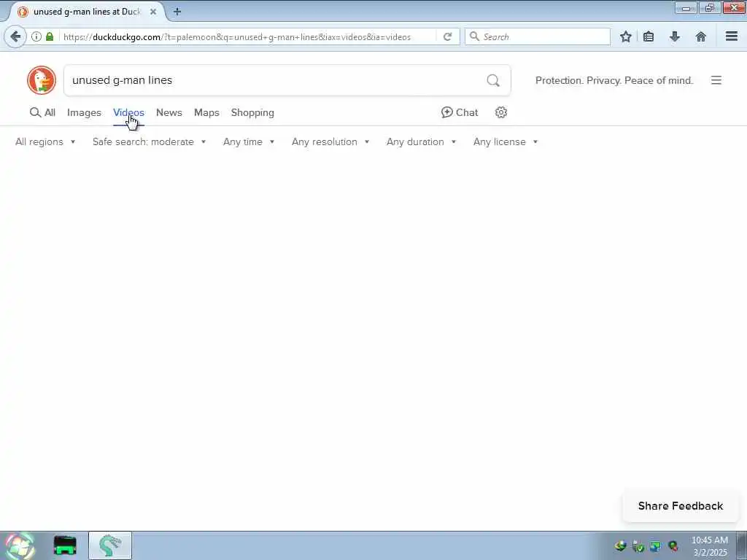Click the Share Feedback button

(x=681, y=506)
